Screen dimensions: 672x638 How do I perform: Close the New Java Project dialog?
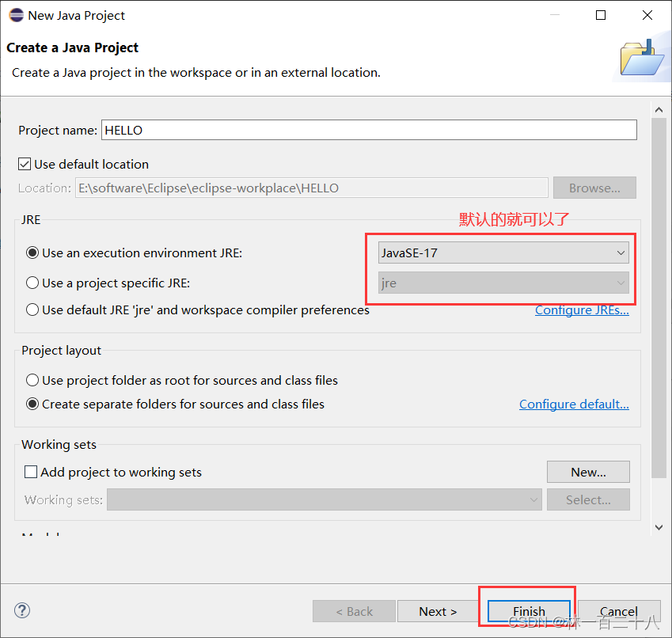point(647,15)
